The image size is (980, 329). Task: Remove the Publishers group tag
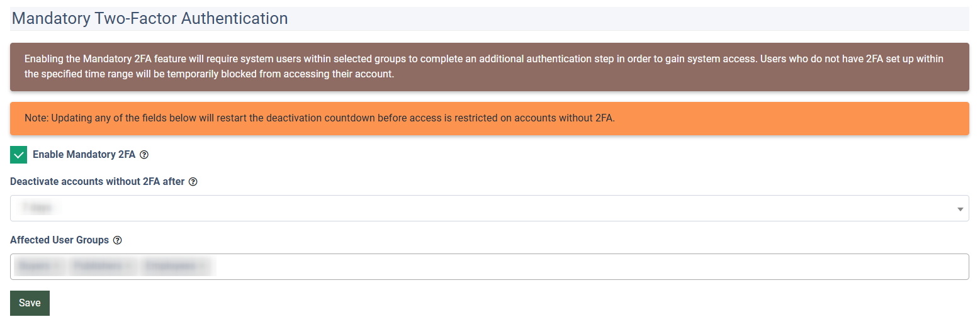(x=128, y=267)
